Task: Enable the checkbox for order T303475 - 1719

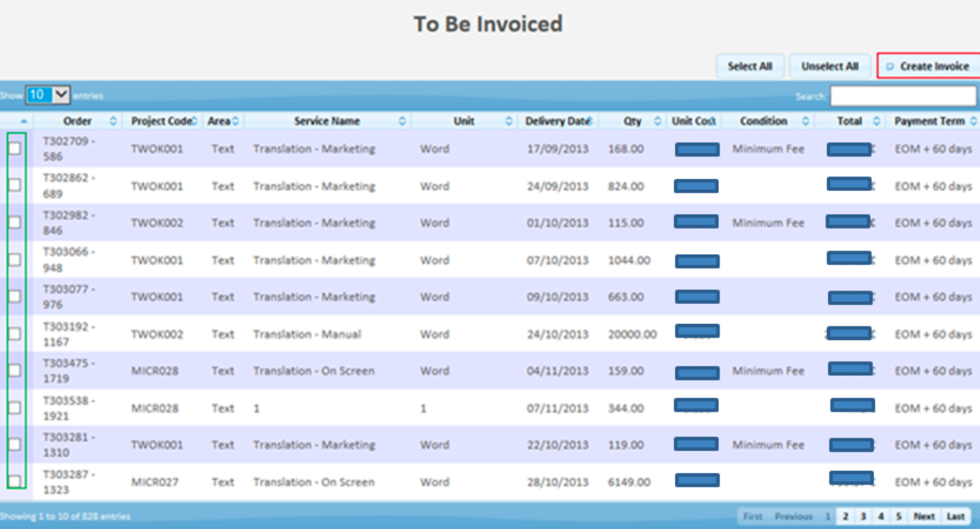Action: tap(15, 370)
